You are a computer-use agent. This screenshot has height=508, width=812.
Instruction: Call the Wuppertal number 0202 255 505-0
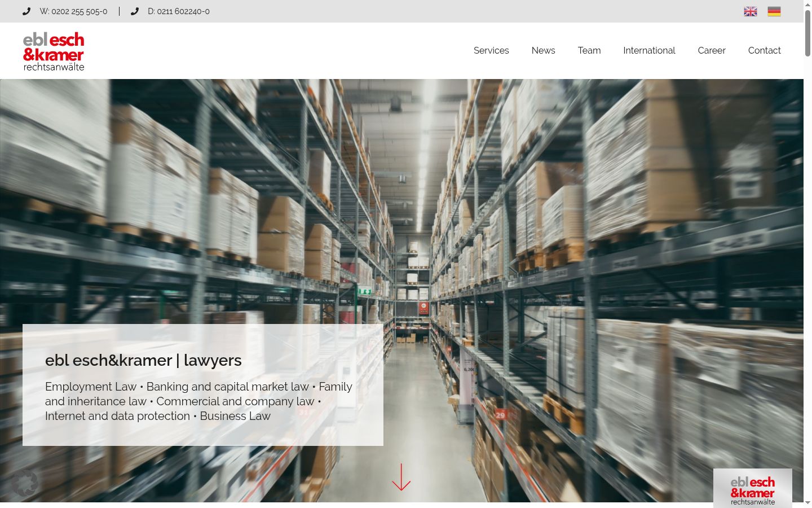73,11
